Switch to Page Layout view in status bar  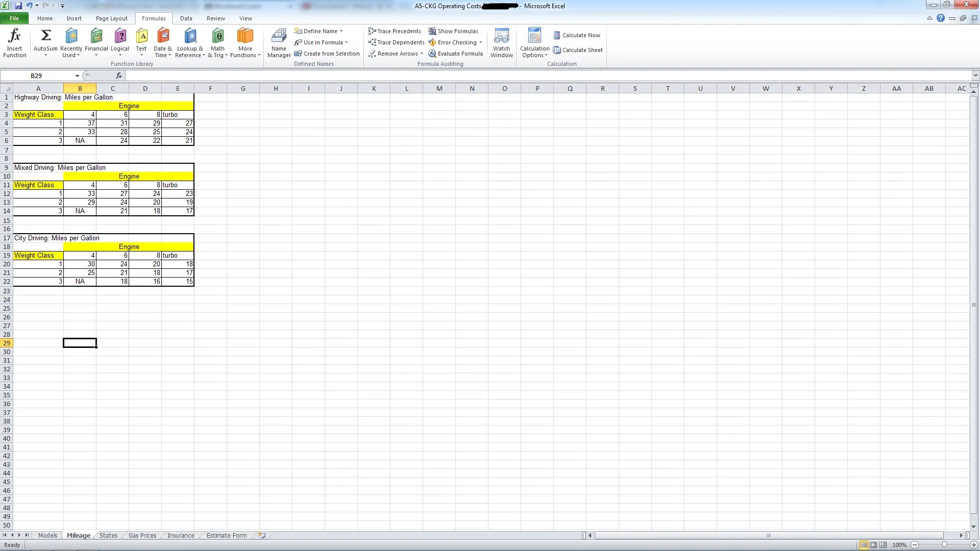click(873, 545)
